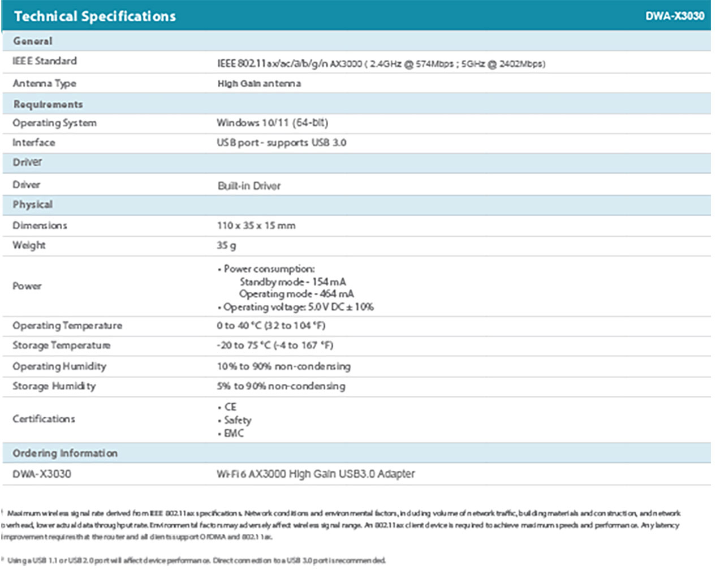Select the Interface row label
The height and width of the screenshot is (588, 724).
(34, 142)
